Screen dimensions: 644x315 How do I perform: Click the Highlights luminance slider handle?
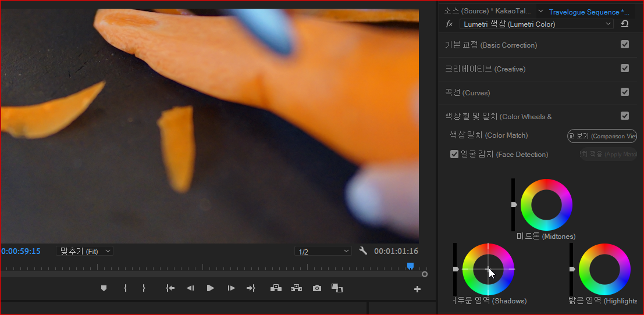coord(572,269)
